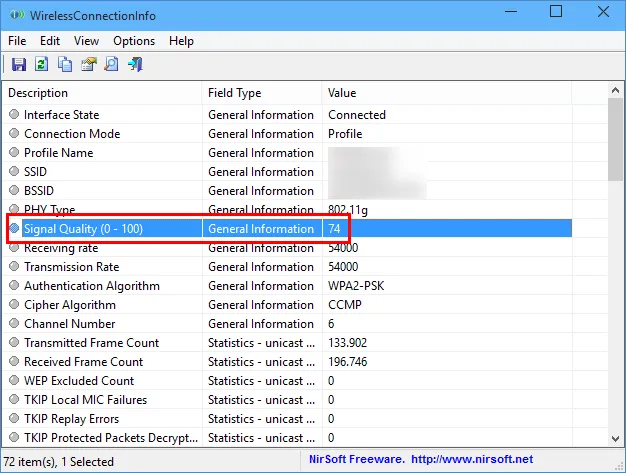Select the Channel Number row text
This screenshot has height=473, width=626.
coord(69,324)
